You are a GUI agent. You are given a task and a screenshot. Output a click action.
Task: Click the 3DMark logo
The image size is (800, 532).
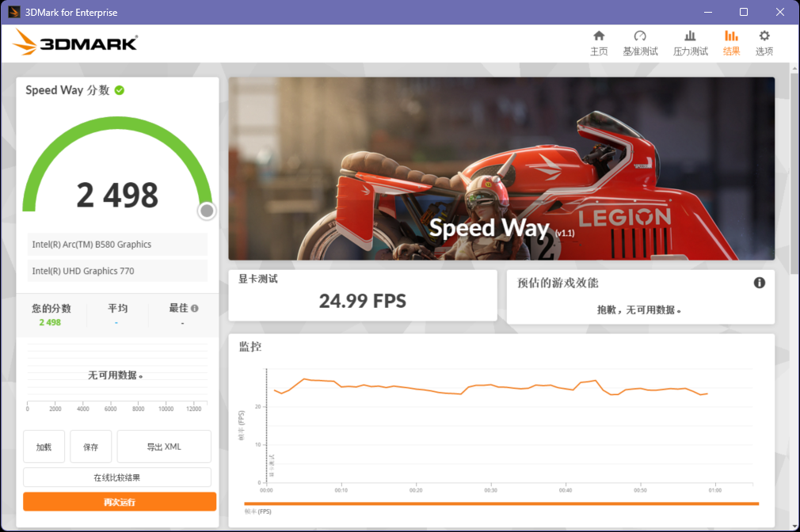pyautogui.click(x=75, y=42)
